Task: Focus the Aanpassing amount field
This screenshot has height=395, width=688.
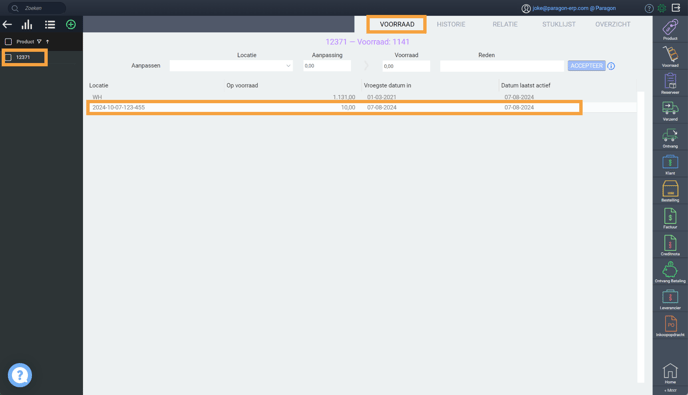Action: pyautogui.click(x=327, y=66)
